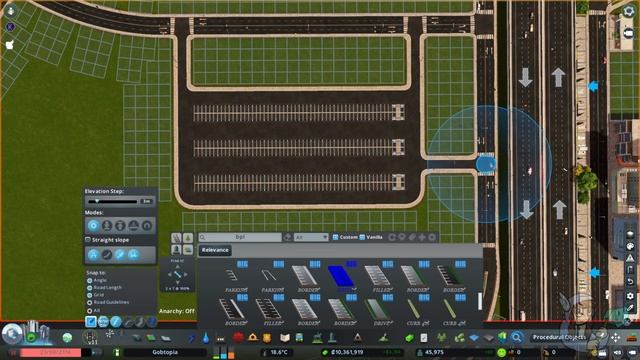Click the clear search eraser icon

click(x=287, y=237)
